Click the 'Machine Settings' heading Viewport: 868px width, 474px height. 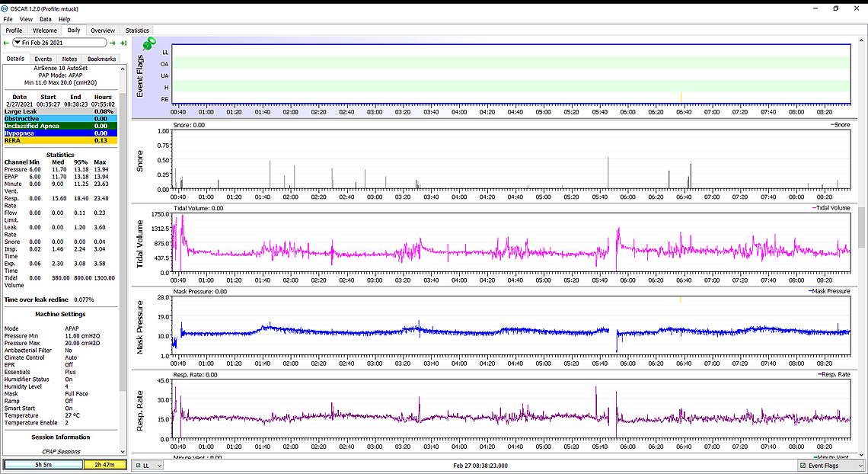tap(60, 314)
